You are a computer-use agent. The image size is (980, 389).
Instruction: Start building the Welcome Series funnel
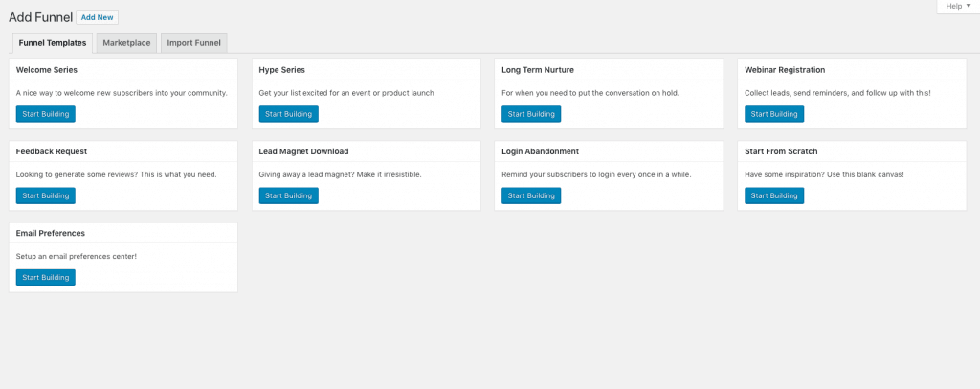point(46,114)
